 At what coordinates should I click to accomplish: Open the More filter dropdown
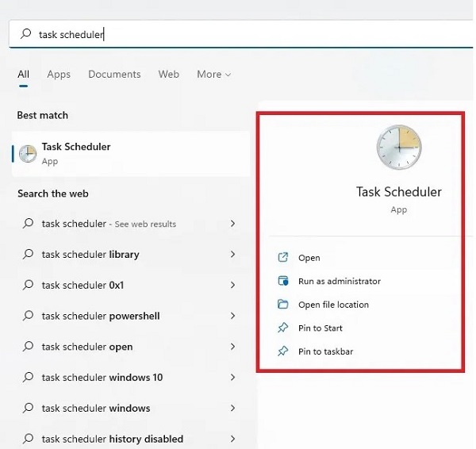coord(214,75)
